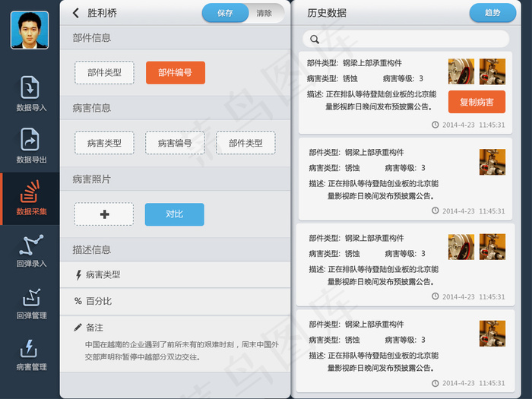This screenshot has height=399, width=532.
Task: Click the back arrow beside 胜利桥
Action: pyautogui.click(x=75, y=13)
